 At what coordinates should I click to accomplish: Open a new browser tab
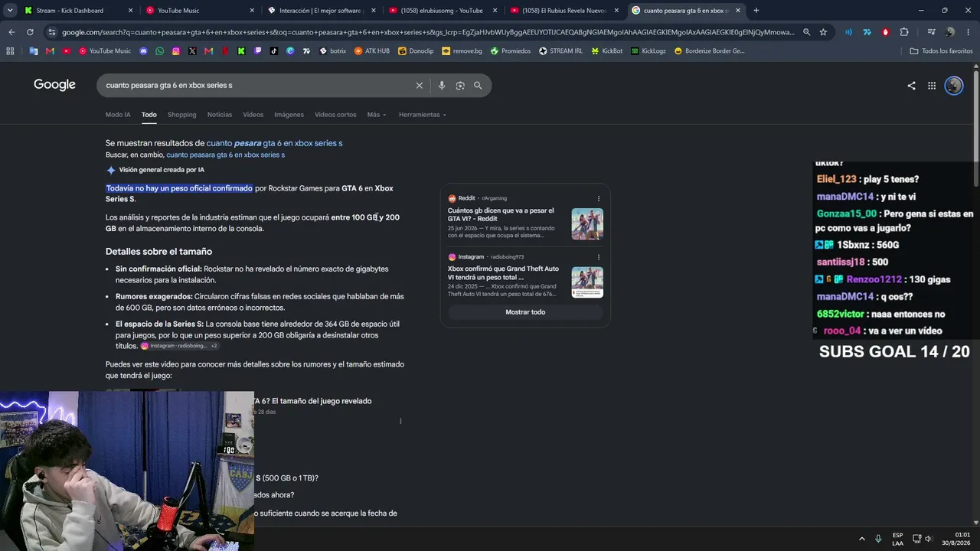click(x=756, y=11)
